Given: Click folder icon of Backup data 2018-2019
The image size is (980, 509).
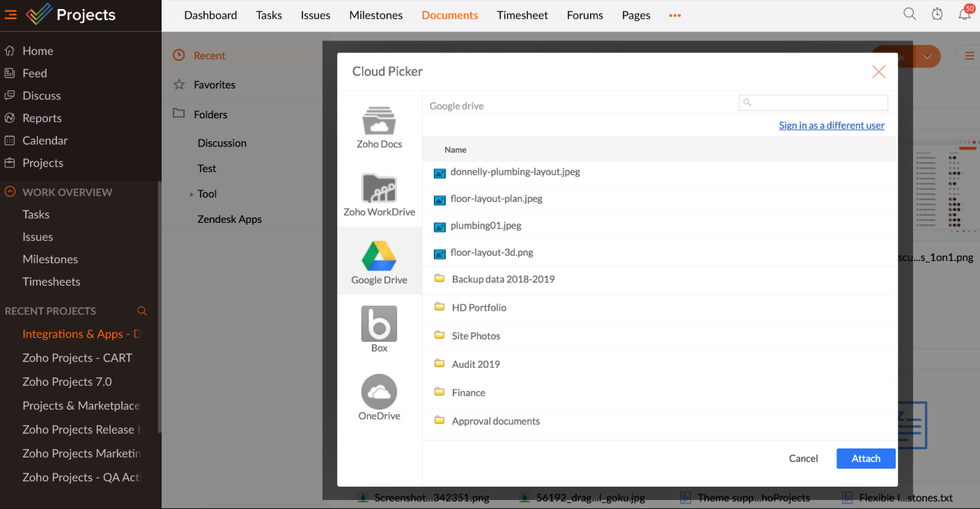Looking at the screenshot, I should tap(440, 279).
